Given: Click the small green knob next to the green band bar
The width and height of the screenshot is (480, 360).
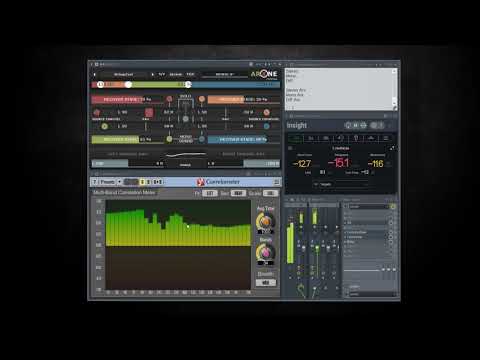Looking at the screenshot, I should tap(169, 139).
